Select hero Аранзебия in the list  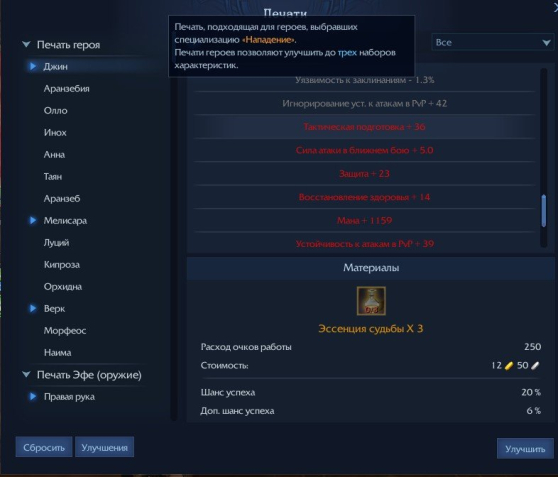(67, 89)
